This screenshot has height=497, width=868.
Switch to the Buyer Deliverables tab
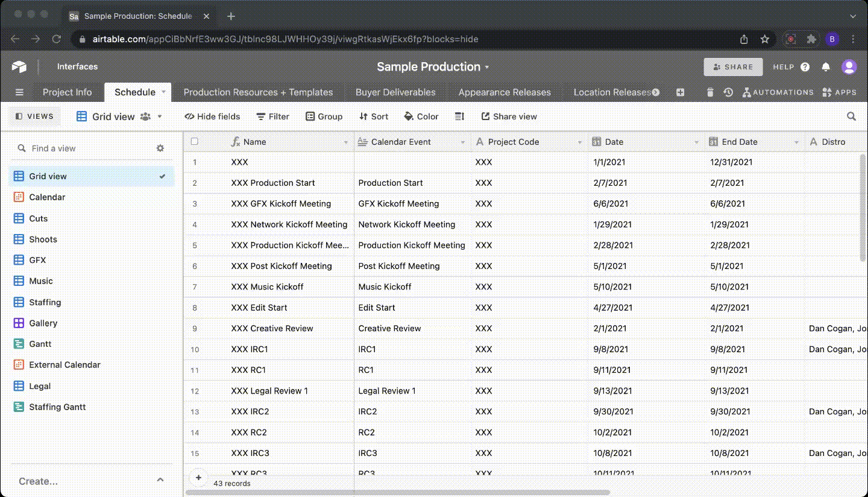click(x=395, y=92)
